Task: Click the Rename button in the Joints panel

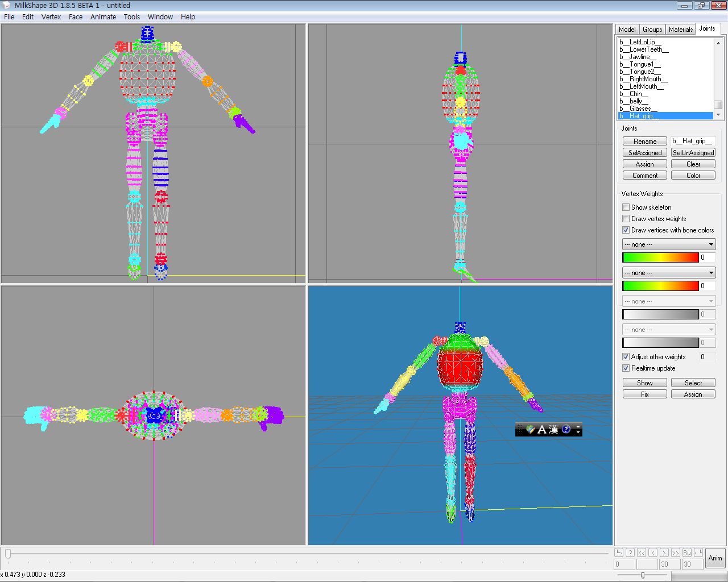Action: 644,141
